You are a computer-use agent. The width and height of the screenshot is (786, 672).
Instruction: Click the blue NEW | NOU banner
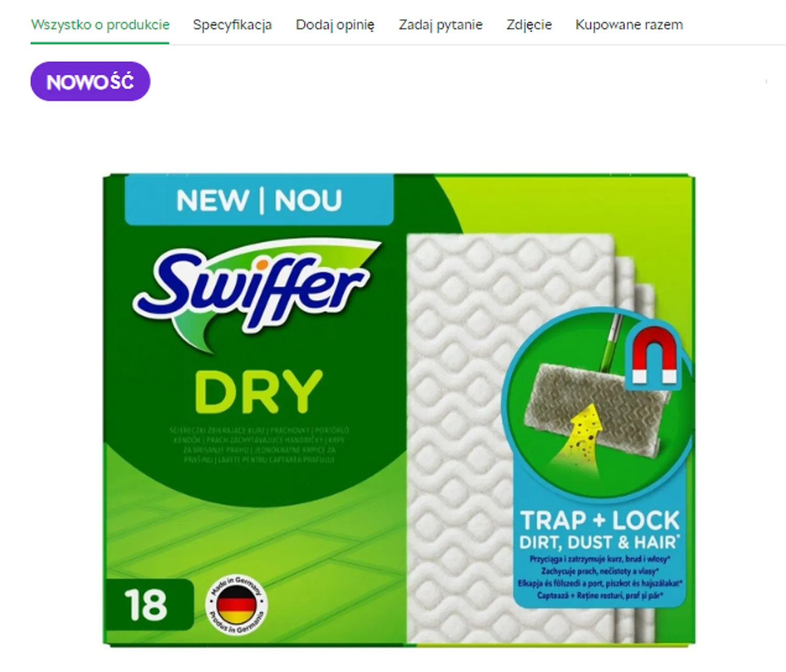(x=259, y=200)
